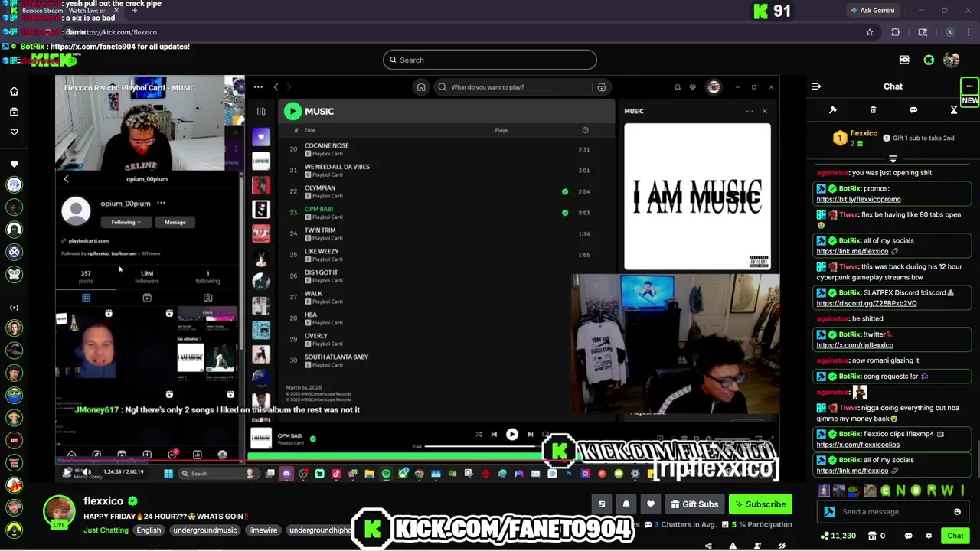
Task: Collapse the chat panel with arrow icon
Action: [816, 86]
